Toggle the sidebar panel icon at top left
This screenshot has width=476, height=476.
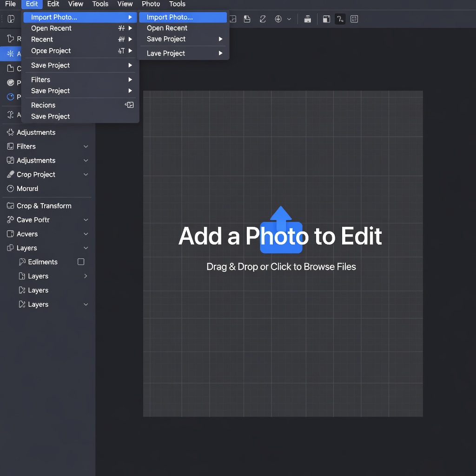coord(11,19)
